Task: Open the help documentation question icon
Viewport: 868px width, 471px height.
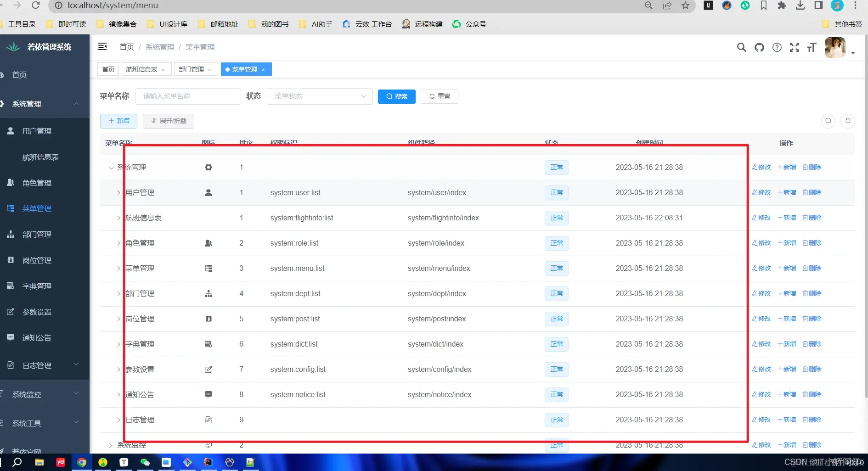Action: click(x=777, y=47)
